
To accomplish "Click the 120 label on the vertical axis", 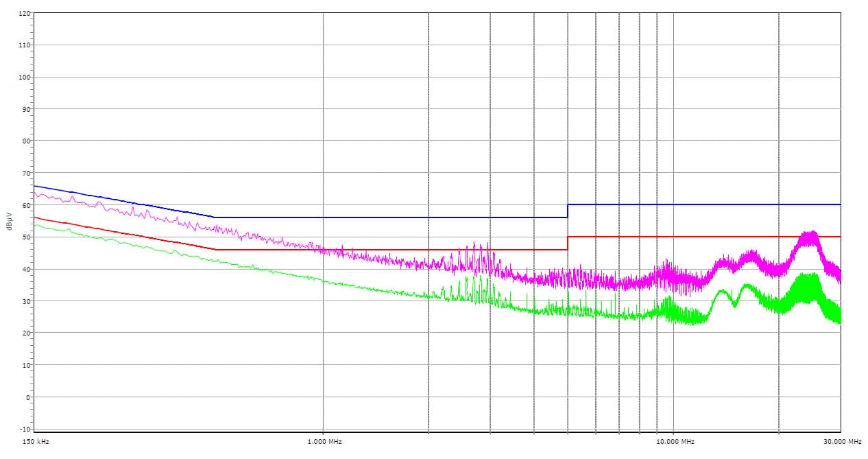I will tap(24, 13).
